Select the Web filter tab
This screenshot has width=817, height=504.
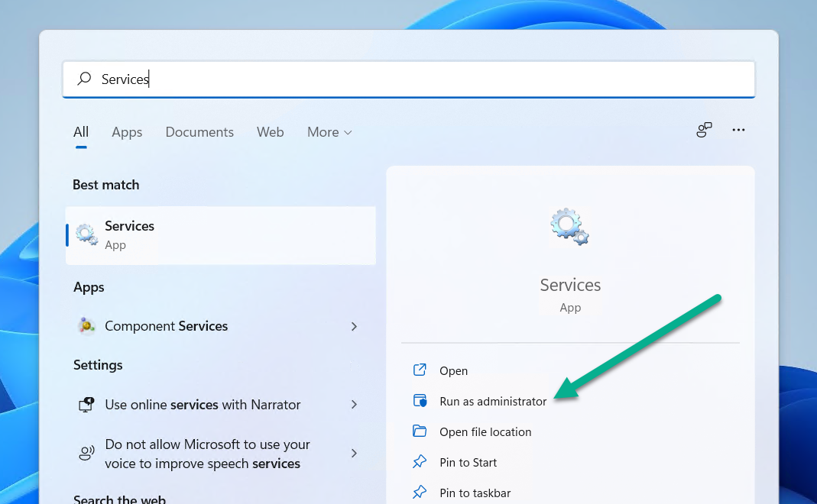[270, 132]
